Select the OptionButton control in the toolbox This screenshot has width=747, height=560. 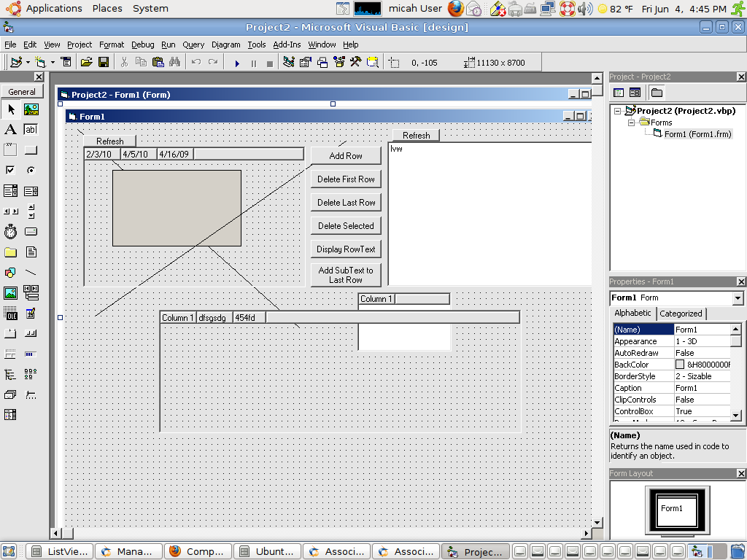point(30,170)
